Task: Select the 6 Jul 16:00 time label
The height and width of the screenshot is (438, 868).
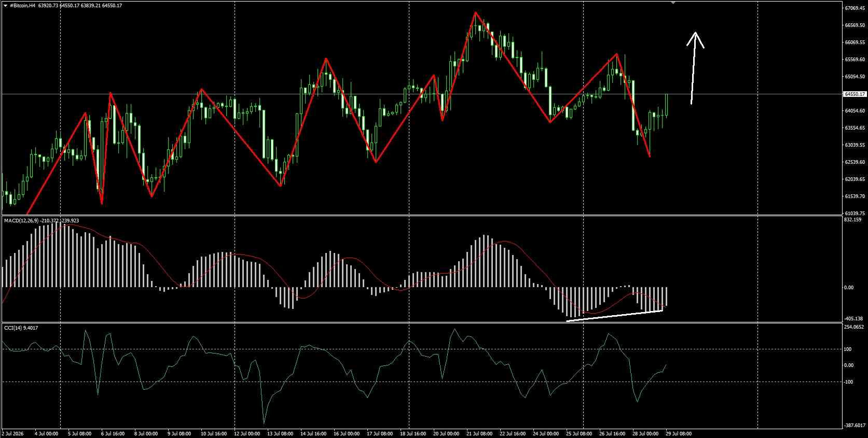Action: coord(113,434)
